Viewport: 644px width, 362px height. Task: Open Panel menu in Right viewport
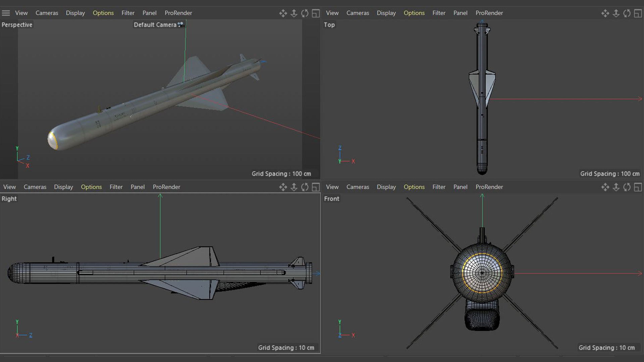click(x=138, y=187)
